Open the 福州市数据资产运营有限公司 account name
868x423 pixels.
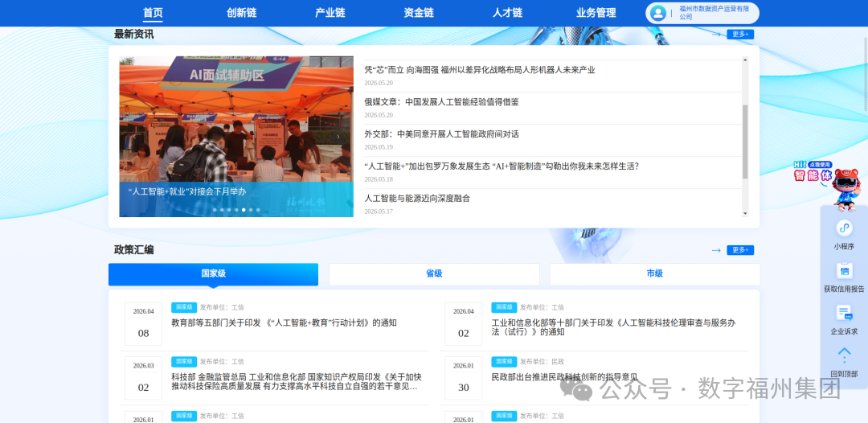tap(714, 13)
